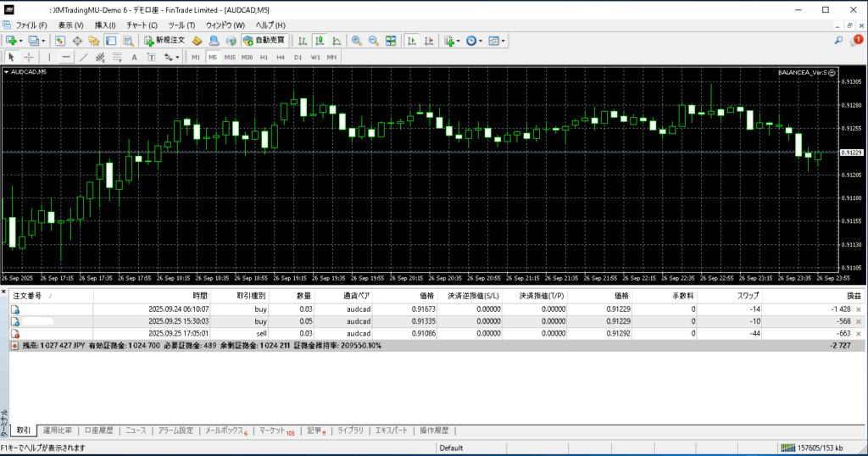Click the zoom in magnifier icon
This screenshot has width=868, height=456.
pos(357,40)
